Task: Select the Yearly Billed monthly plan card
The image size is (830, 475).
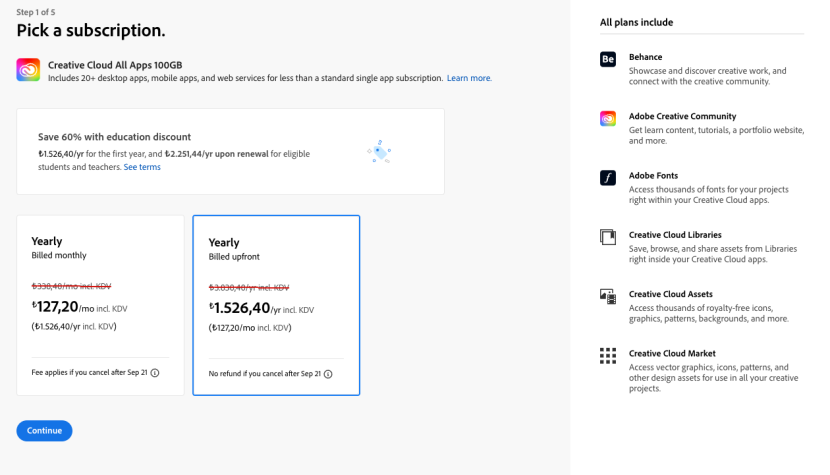Action: 101,305
